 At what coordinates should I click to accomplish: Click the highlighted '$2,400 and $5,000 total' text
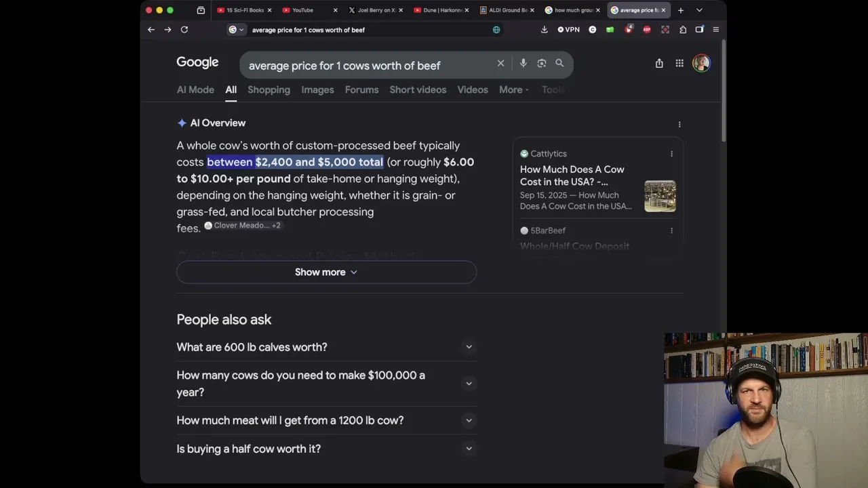[319, 162]
